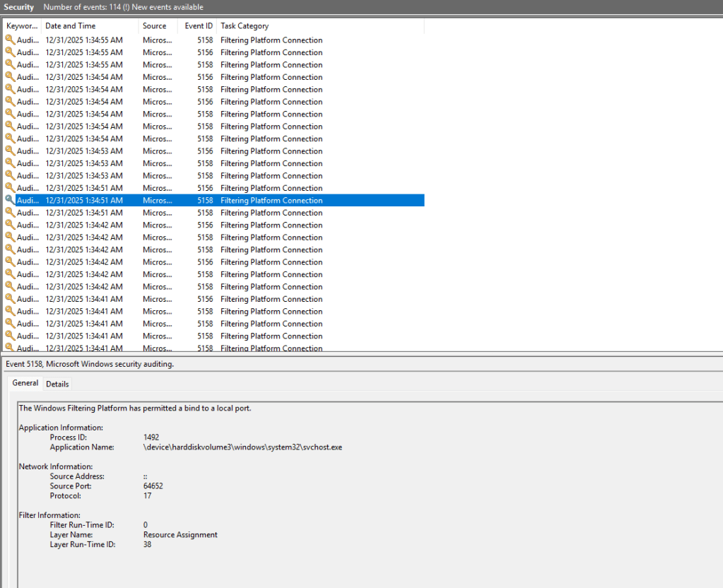The width and height of the screenshot is (723, 588).
Task: Click the icon of the highlighted event row
Action: (x=9, y=200)
